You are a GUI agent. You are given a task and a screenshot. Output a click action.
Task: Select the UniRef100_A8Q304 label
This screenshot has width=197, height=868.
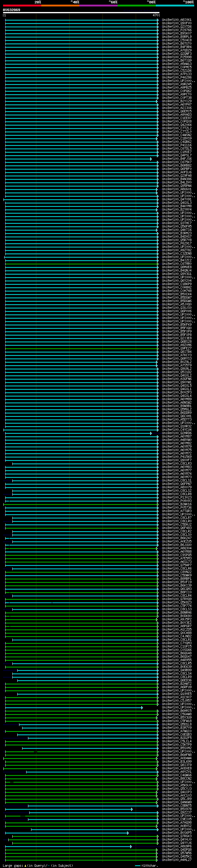point(176,548)
